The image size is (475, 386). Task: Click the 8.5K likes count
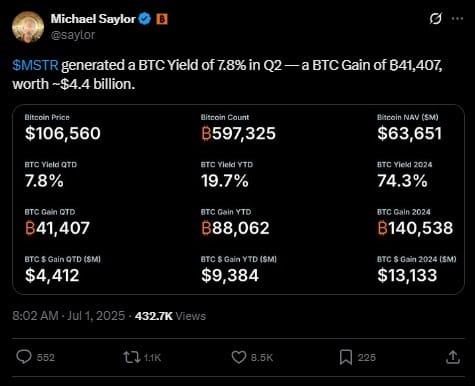point(262,358)
